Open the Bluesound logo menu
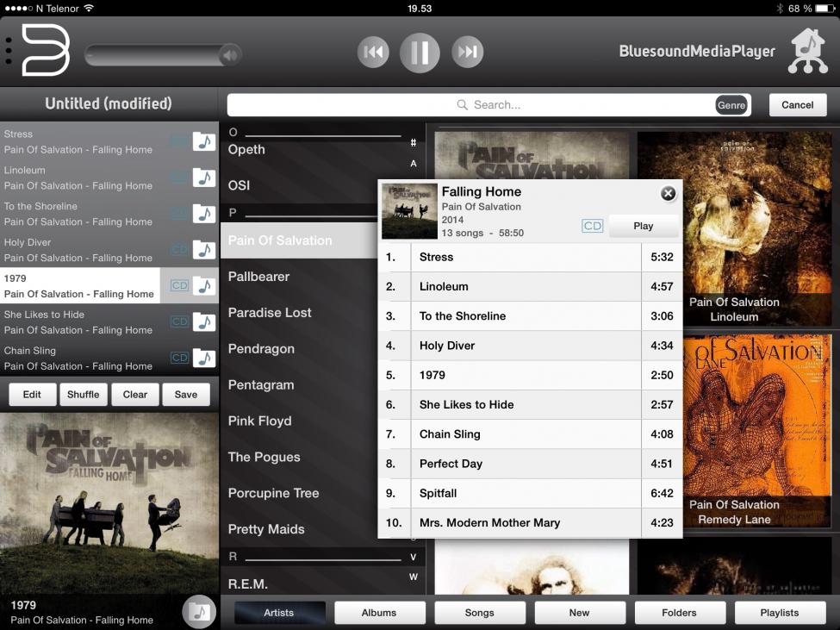The width and height of the screenshot is (840, 630). tap(46, 50)
